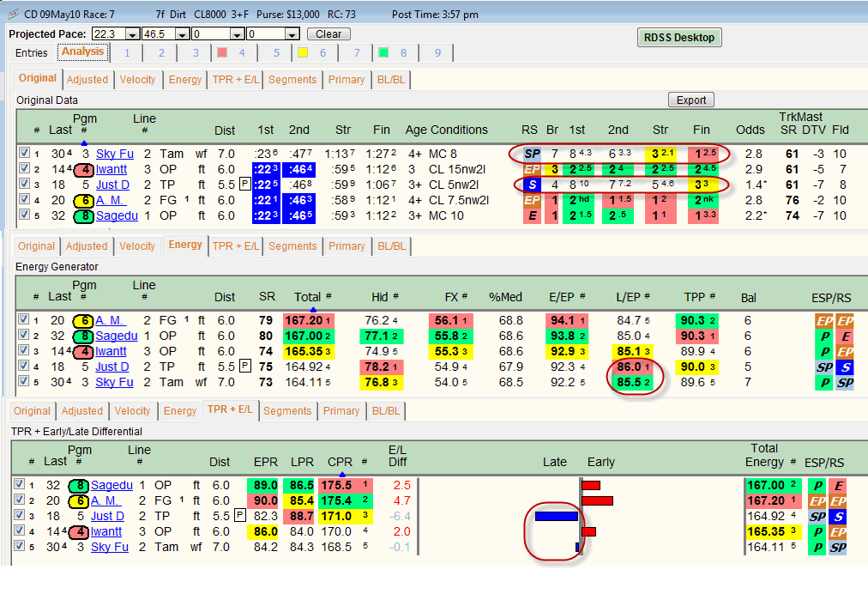
Task: Open the Sky Fu link in Original Data
Action: [115, 154]
